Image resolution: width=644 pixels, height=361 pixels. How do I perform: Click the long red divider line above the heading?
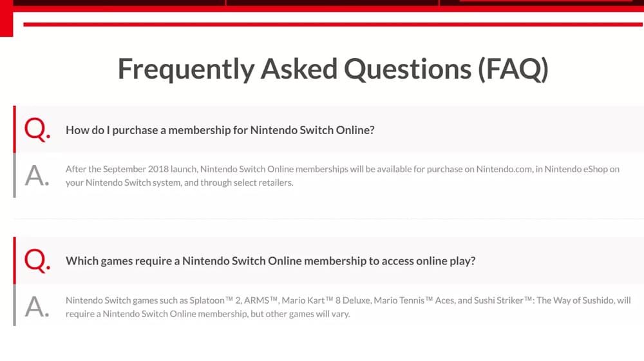(333, 24)
